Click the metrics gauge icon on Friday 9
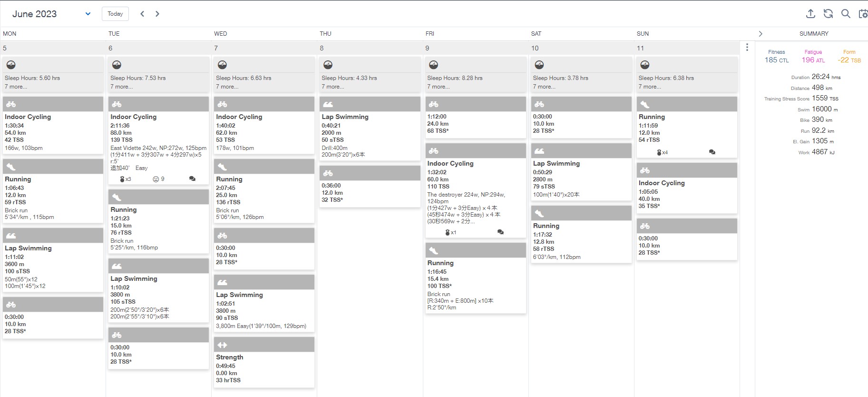 click(x=433, y=65)
